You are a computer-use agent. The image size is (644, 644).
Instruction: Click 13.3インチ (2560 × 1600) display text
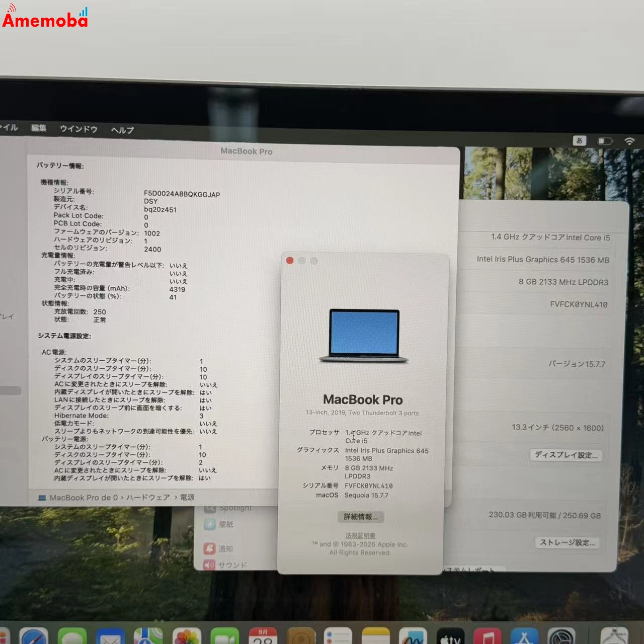pos(557,428)
